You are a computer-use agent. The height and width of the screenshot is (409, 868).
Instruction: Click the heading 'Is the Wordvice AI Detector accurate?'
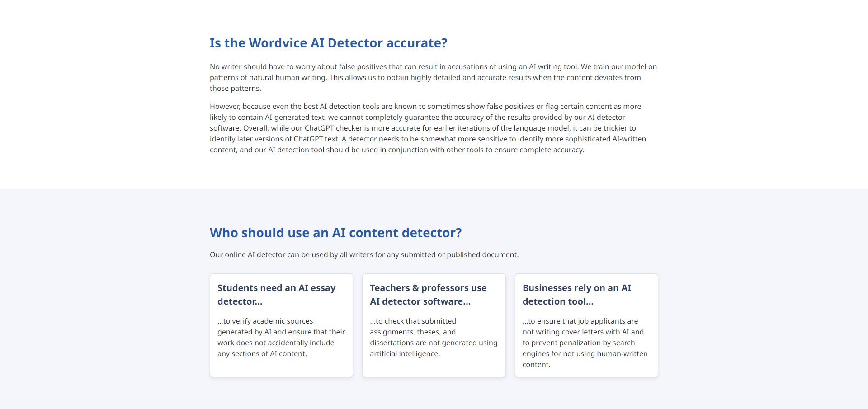(328, 43)
